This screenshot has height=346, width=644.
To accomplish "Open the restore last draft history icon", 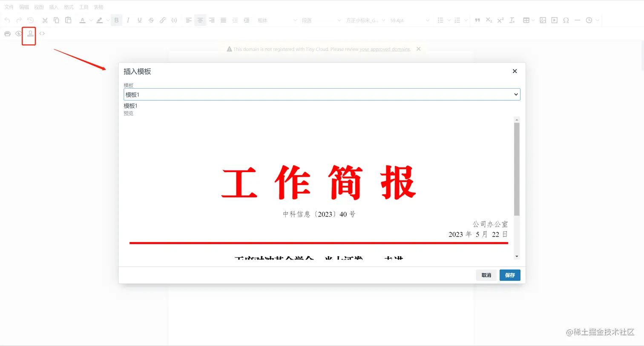I will [x=31, y=20].
